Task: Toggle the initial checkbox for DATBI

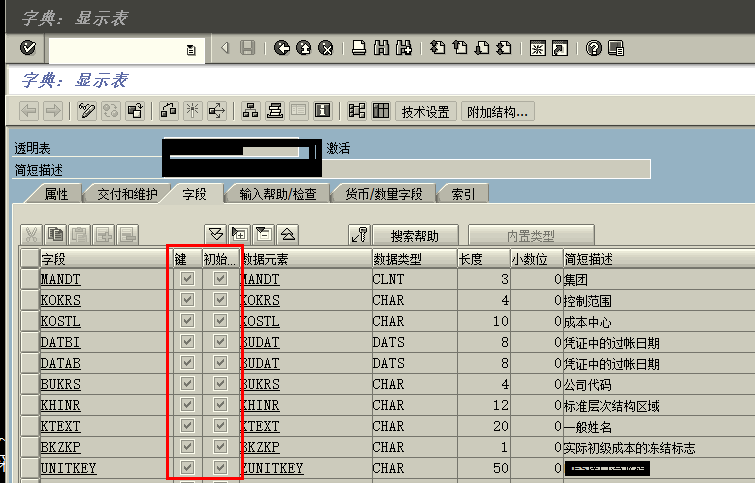Action: click(221, 341)
